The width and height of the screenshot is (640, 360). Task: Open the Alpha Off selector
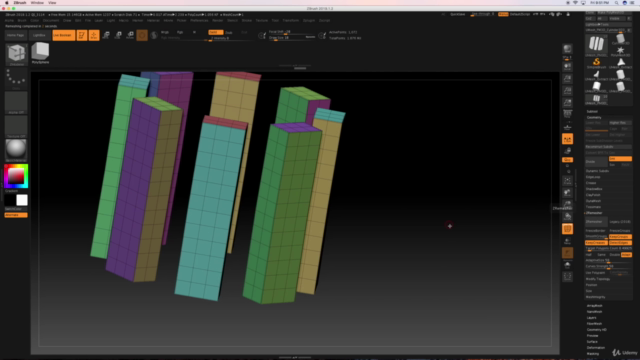tap(16, 102)
